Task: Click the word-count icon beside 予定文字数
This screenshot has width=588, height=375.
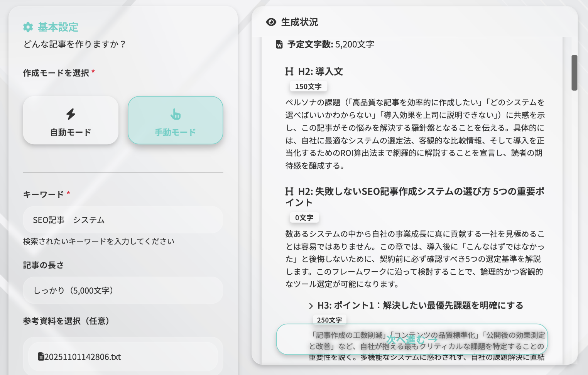Action: pyautogui.click(x=279, y=44)
